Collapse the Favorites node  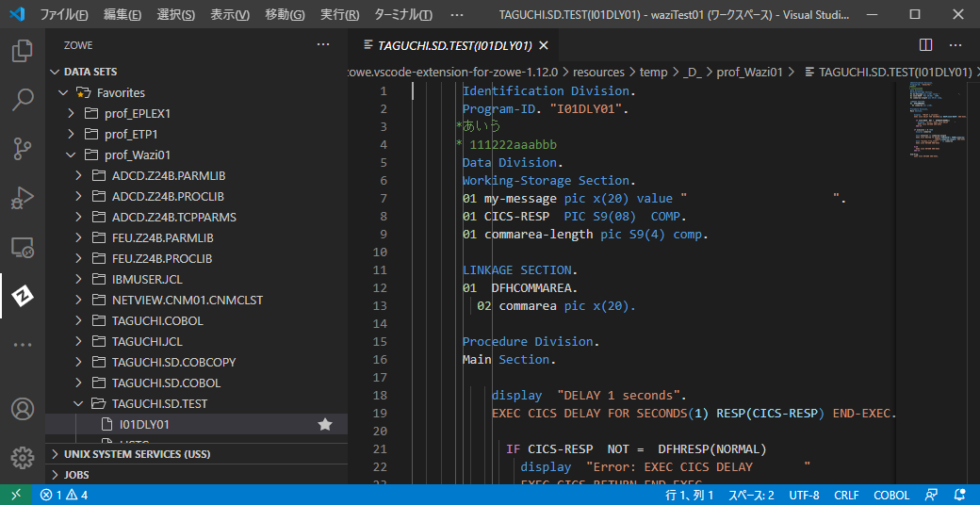click(x=63, y=92)
